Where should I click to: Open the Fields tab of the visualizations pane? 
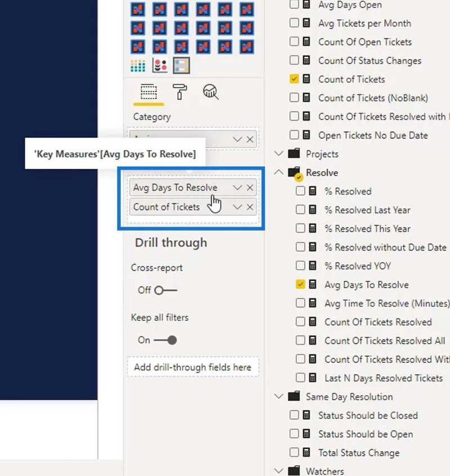click(x=148, y=92)
